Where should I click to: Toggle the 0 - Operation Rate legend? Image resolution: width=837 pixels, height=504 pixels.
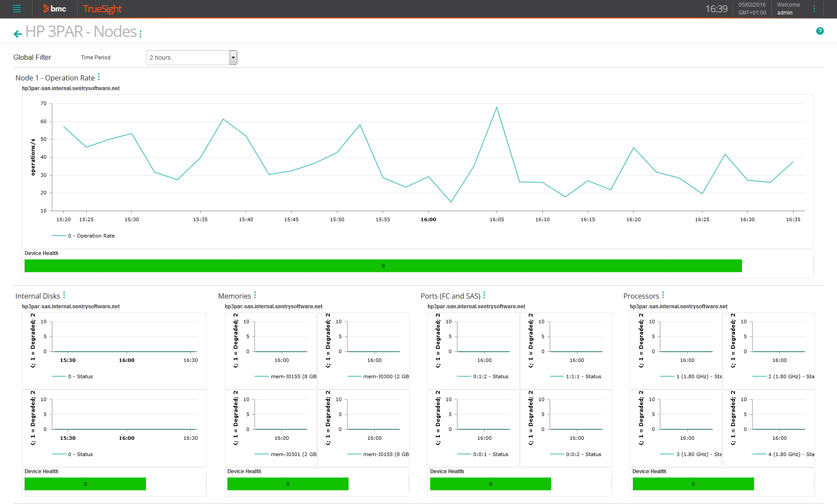click(x=84, y=236)
